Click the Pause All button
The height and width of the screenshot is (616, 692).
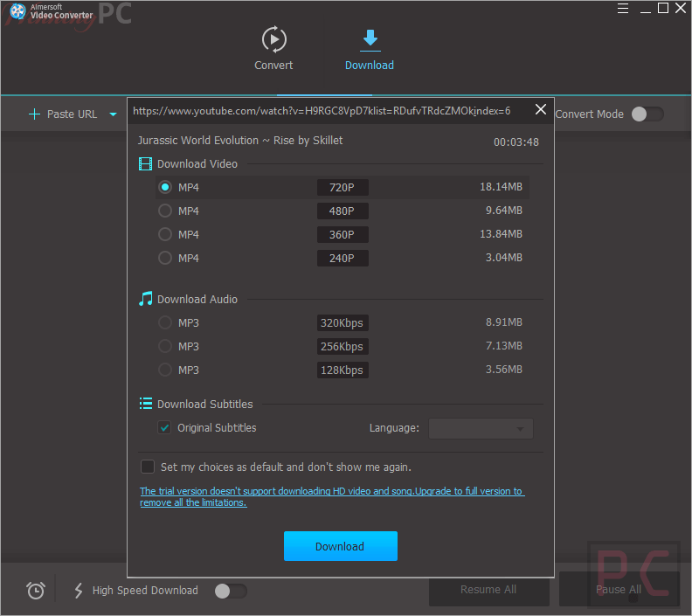click(619, 590)
